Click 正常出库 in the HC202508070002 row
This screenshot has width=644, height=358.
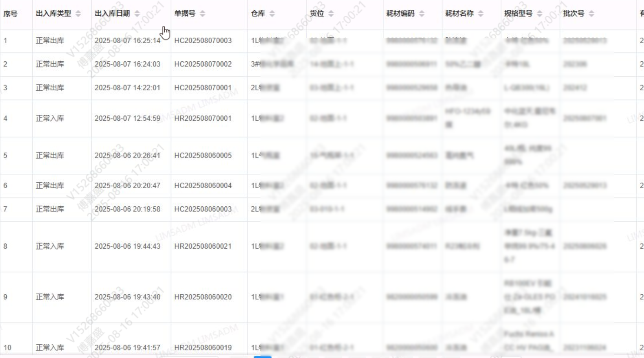[x=50, y=64]
